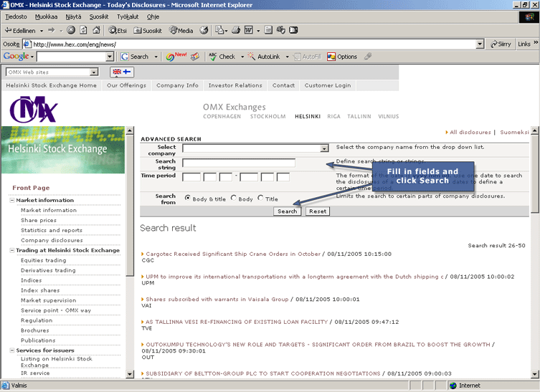Switch to Suomeksi language link
The height and width of the screenshot is (392, 540).
[x=514, y=132]
